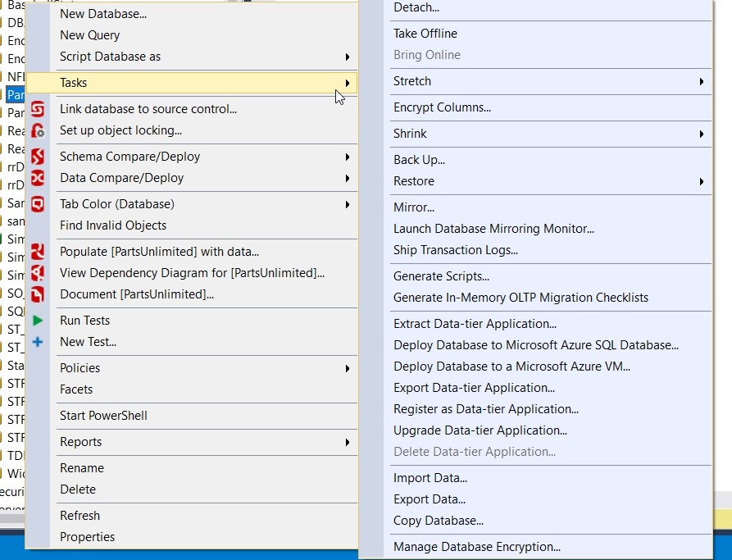Open Properties from the context menu
The height and width of the screenshot is (560, 732).
(87, 537)
